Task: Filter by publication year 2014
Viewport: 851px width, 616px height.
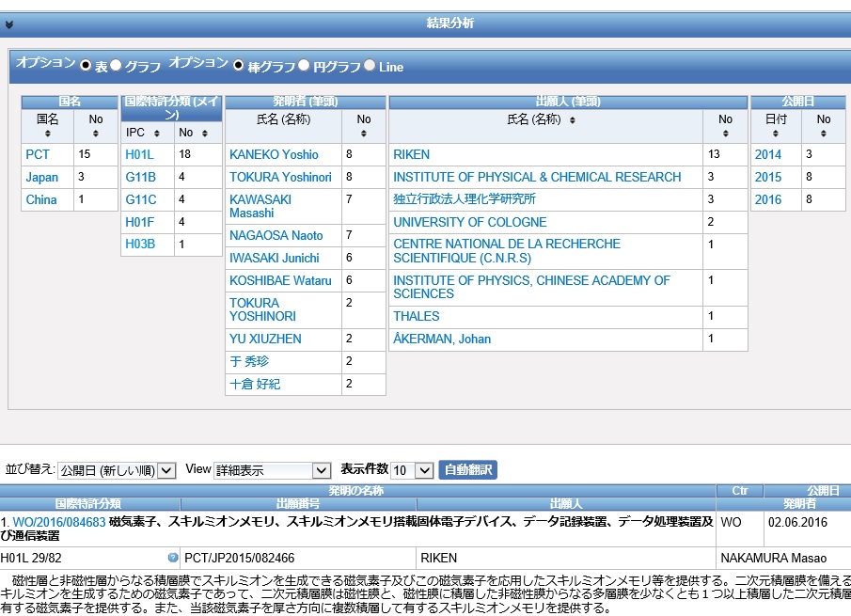Action: [768, 154]
